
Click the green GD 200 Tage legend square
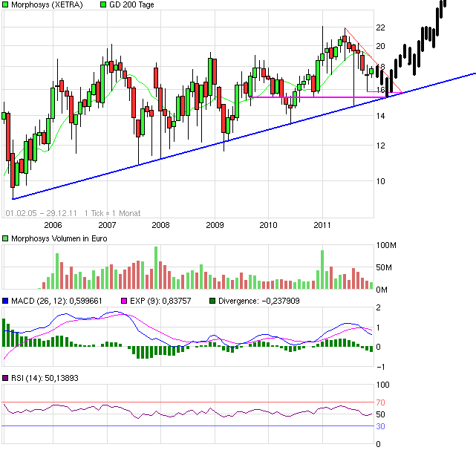point(103,4)
